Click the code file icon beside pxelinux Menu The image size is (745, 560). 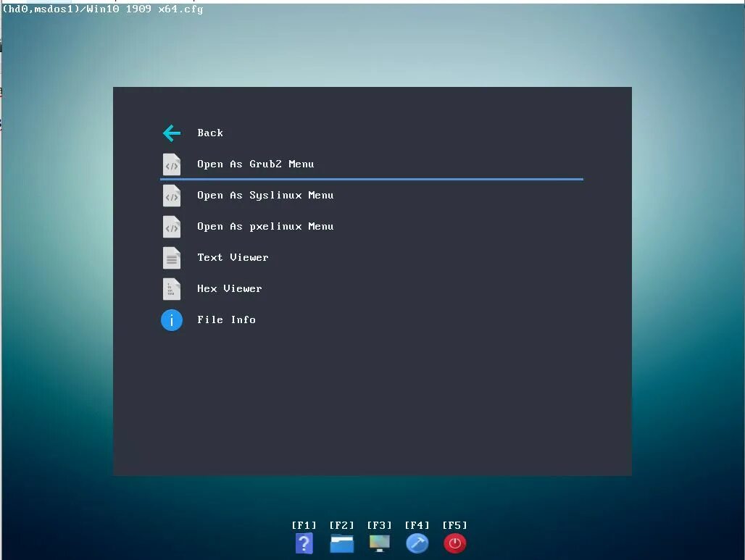click(x=171, y=227)
